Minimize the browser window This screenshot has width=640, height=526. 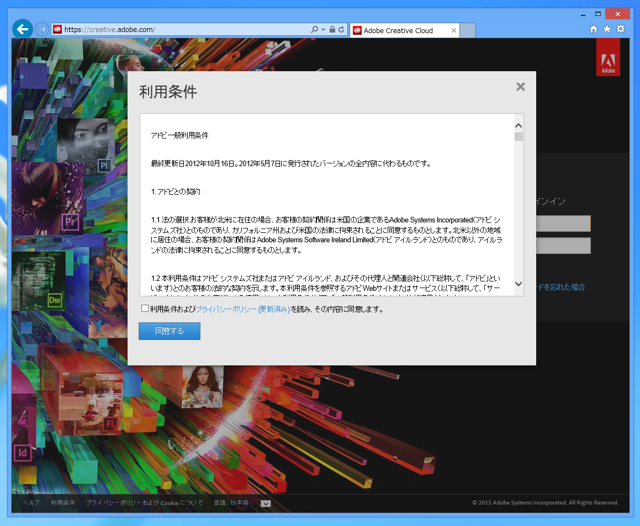coord(583,15)
